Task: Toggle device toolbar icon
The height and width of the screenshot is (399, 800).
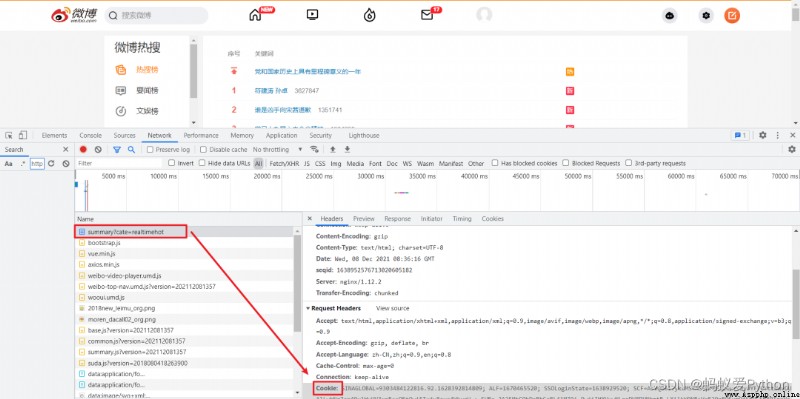Action: [22, 135]
